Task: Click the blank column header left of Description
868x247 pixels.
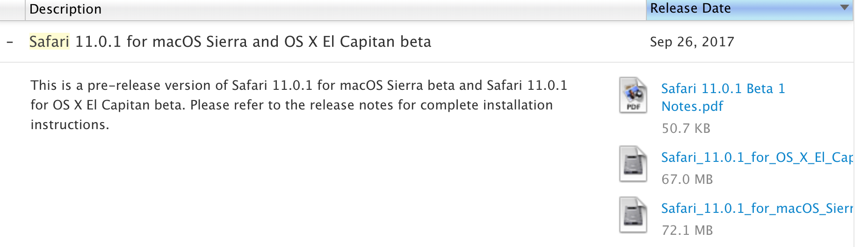Action: point(12,9)
